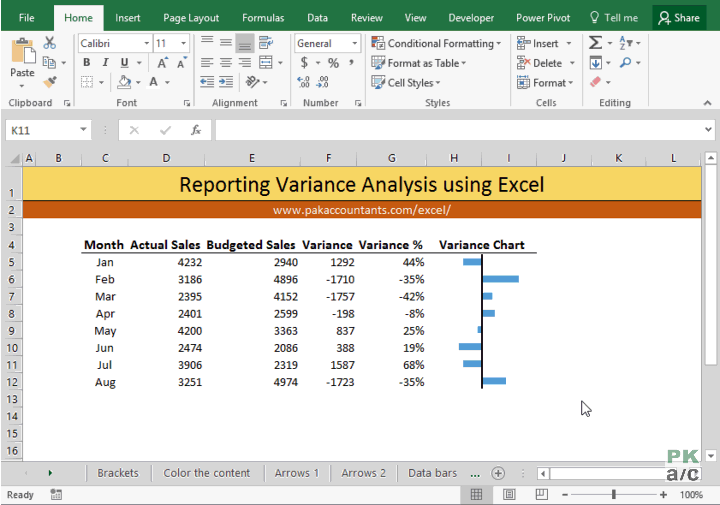Click the Cut scissors icon
Screen dimensions: 720x505
(49, 43)
